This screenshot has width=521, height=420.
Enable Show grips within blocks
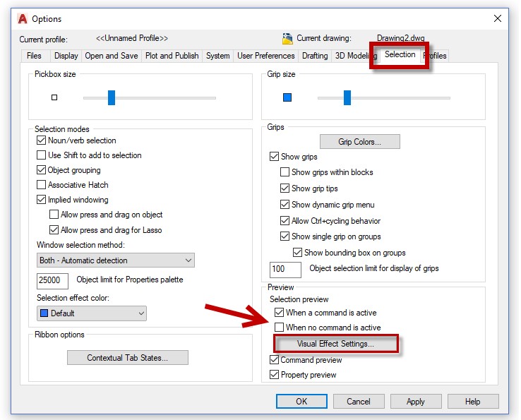point(285,172)
